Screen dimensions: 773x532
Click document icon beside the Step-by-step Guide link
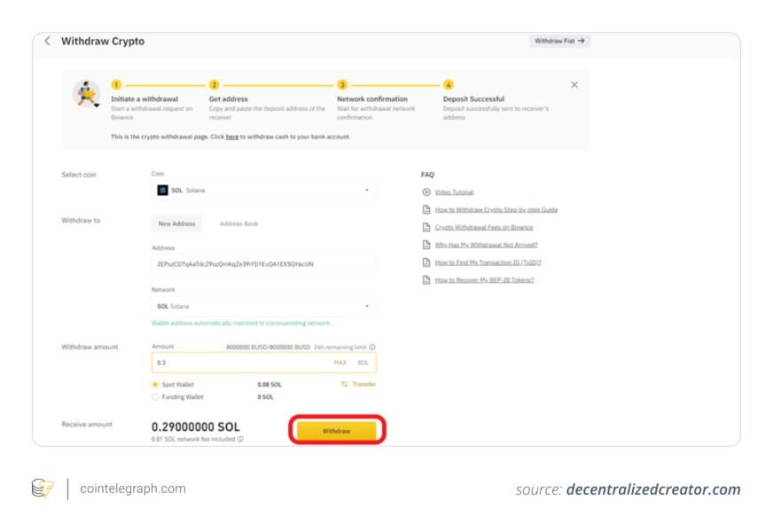(x=426, y=209)
